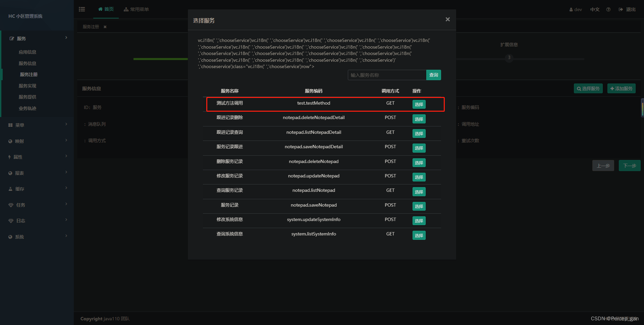
Task: Toggle the sidebar hamburger menu icon
Action: pyautogui.click(x=82, y=9)
